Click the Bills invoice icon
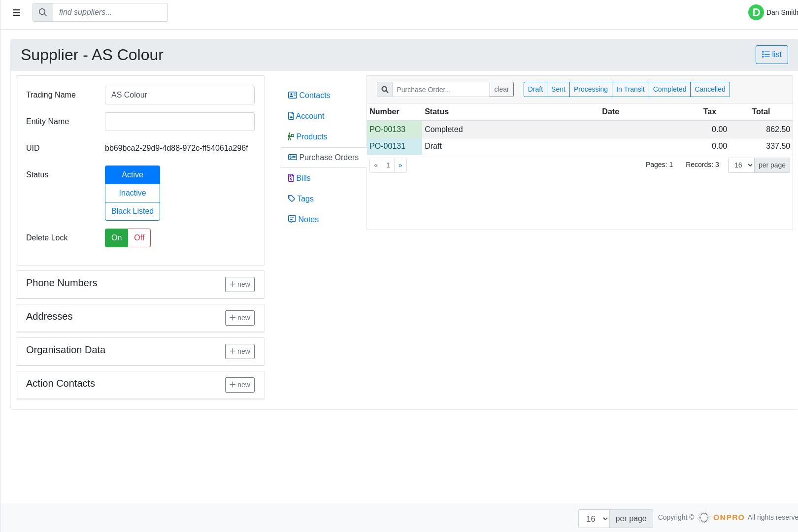This screenshot has width=798, height=532. [291, 178]
